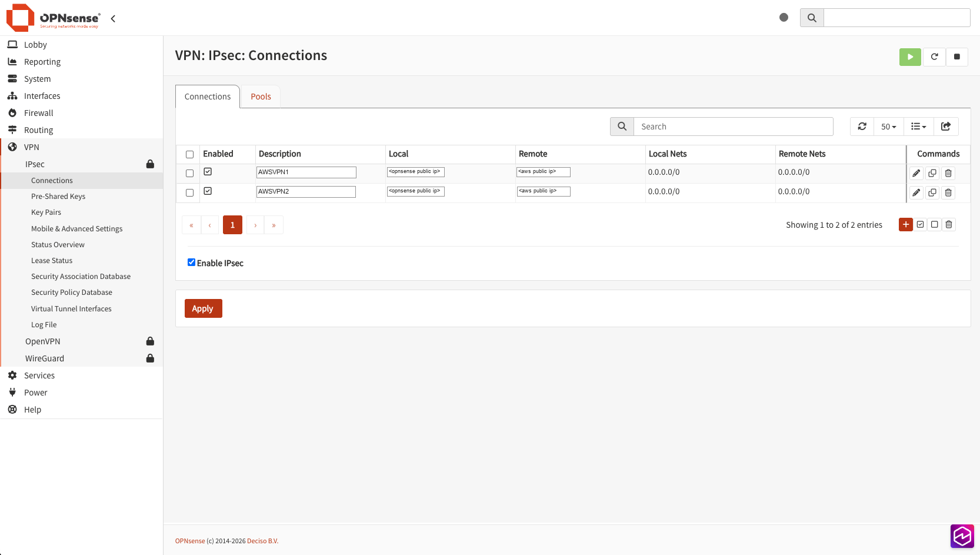Click the Apply button
The width and height of the screenshot is (980, 555).
coord(203,308)
